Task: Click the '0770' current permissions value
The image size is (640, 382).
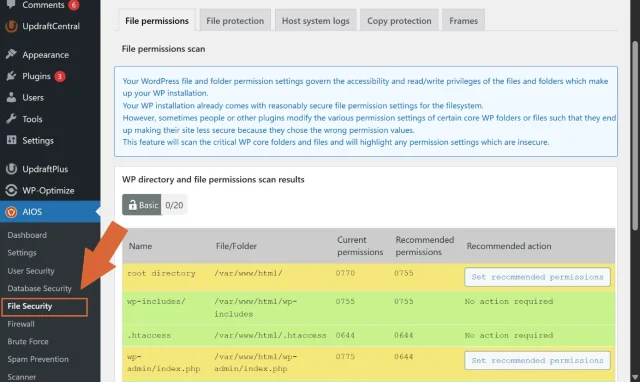Action: pyautogui.click(x=345, y=273)
